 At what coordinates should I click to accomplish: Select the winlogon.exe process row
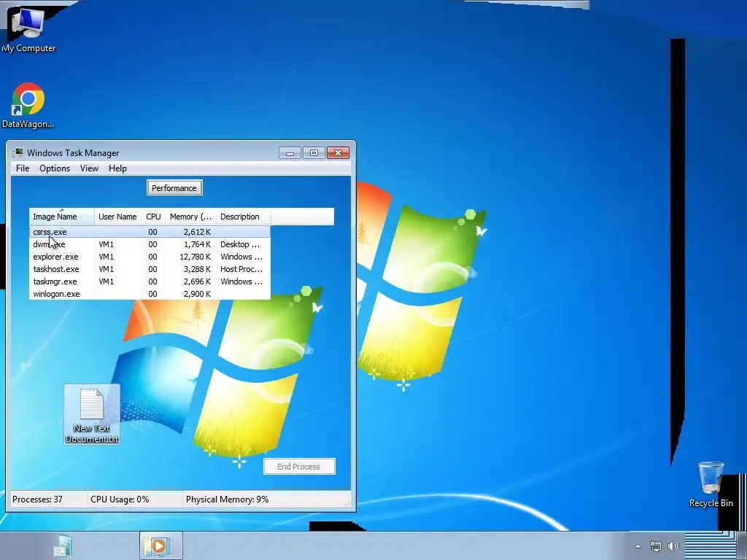pyautogui.click(x=150, y=294)
